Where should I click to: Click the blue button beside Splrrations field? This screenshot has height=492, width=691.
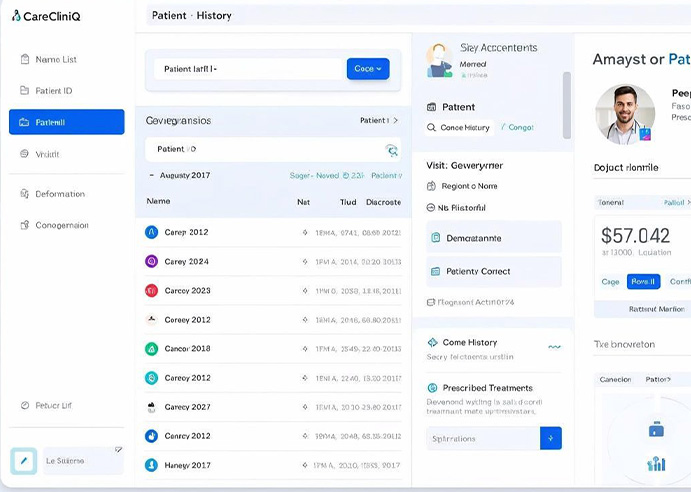pos(551,438)
